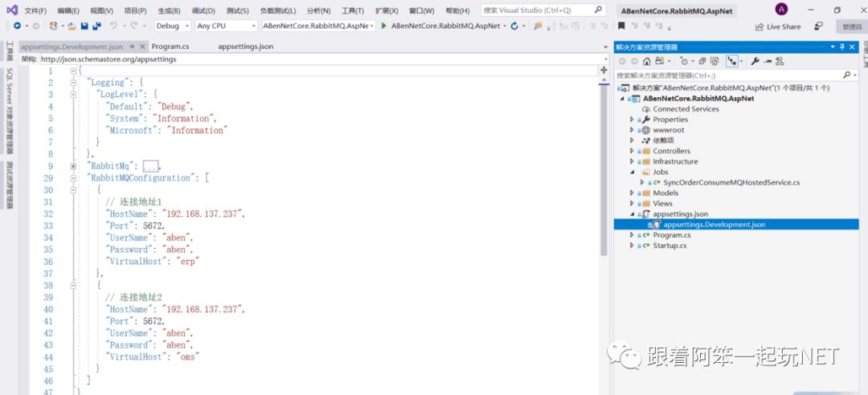Close the appsettings.Development.json tab
Screen dimensions: 868x395
click(142, 47)
